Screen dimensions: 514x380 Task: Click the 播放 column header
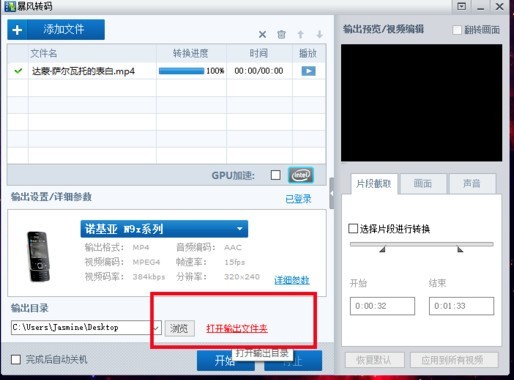coord(308,53)
